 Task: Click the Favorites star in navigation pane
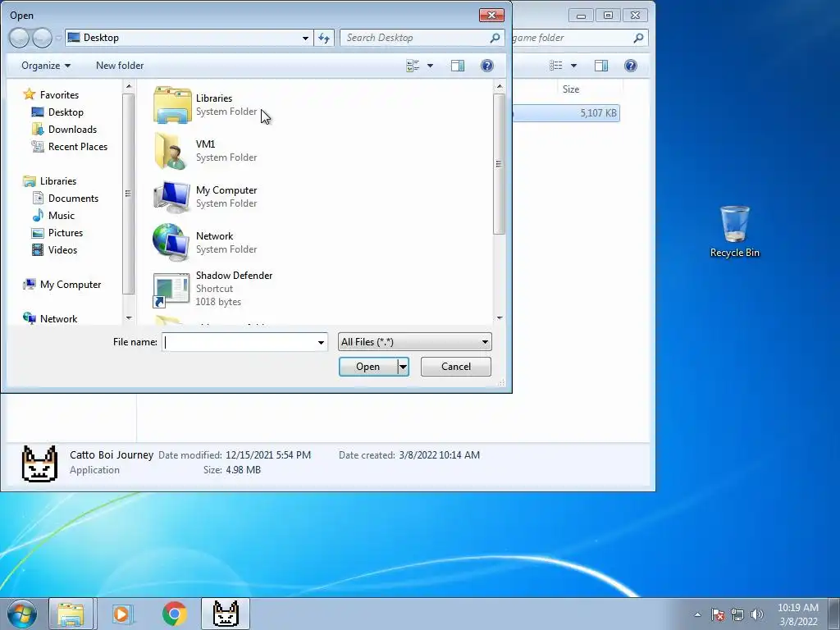(x=29, y=95)
